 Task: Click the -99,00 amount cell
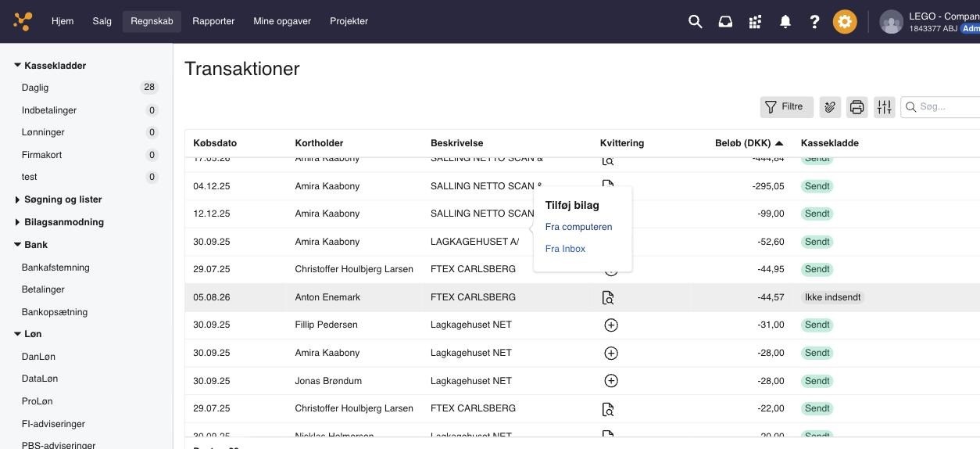pyautogui.click(x=771, y=214)
